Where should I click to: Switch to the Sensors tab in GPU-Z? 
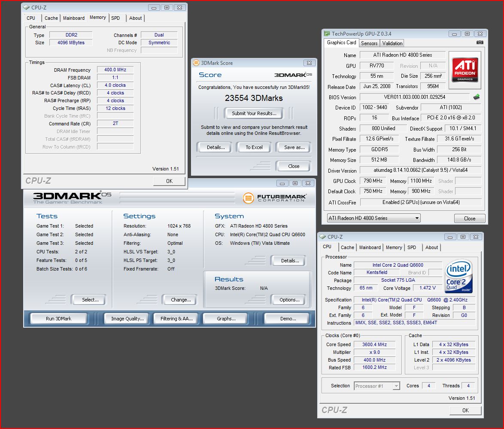pos(369,43)
